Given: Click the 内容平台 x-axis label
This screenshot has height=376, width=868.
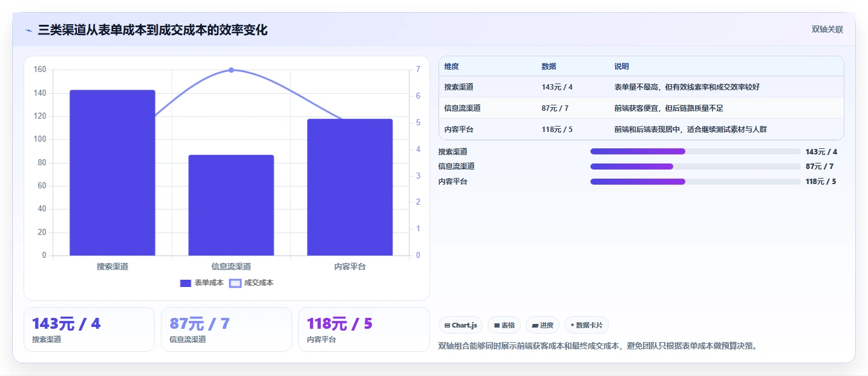Looking at the screenshot, I should click(x=350, y=266).
